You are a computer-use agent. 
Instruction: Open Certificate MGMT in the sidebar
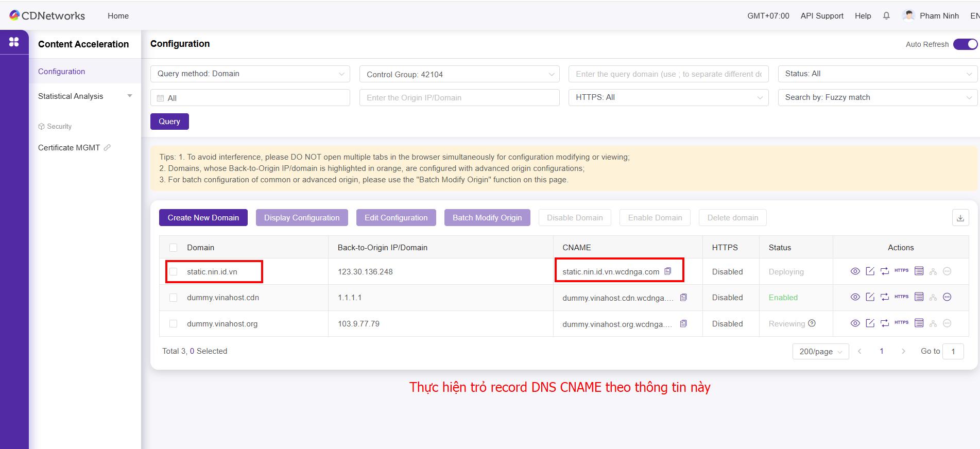click(69, 148)
